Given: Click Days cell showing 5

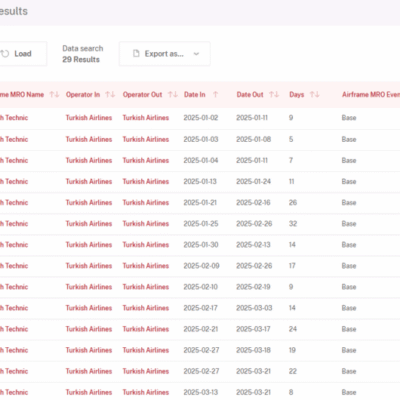Looking at the screenshot, I should point(291,139).
